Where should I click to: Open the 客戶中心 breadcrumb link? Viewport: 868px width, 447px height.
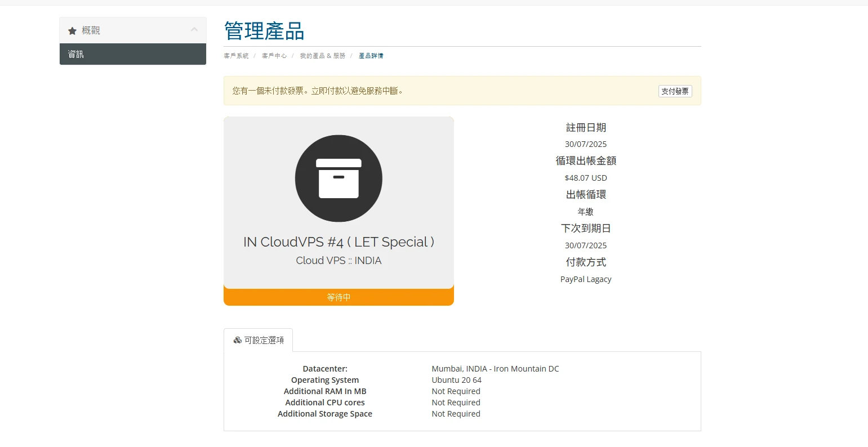coord(274,56)
